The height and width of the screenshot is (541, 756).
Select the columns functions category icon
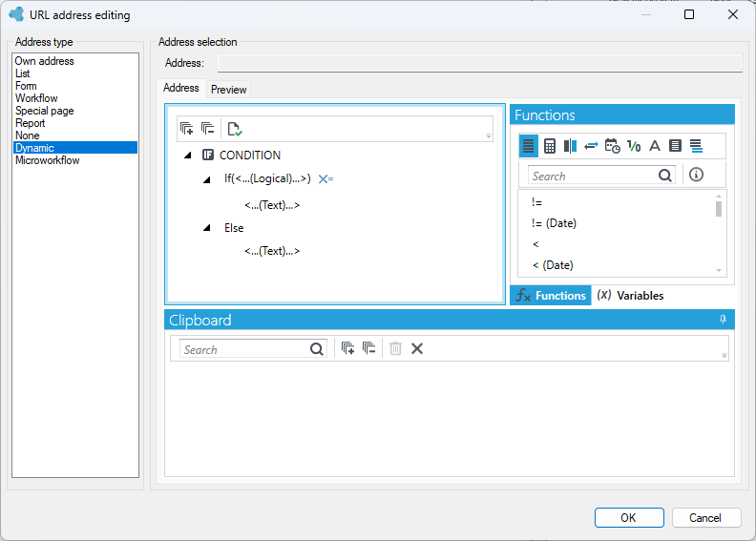(571, 146)
